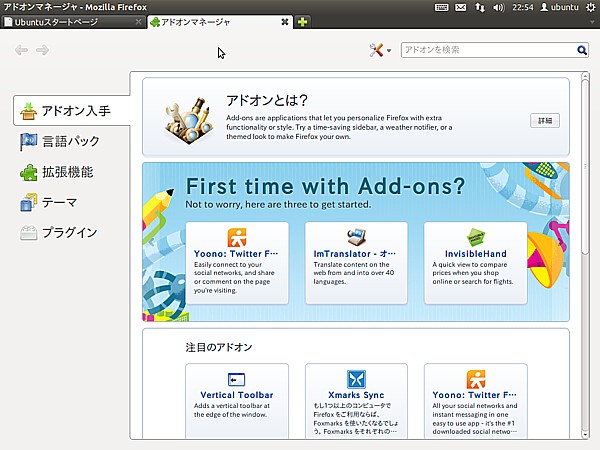Click the 注目のアドオン heading
The height and width of the screenshot is (450, 600).
(x=219, y=347)
